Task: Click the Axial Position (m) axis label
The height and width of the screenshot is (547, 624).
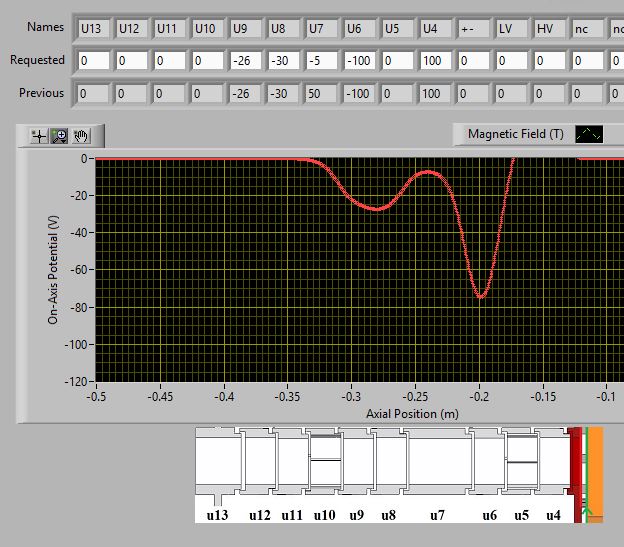Action: [x=412, y=414]
